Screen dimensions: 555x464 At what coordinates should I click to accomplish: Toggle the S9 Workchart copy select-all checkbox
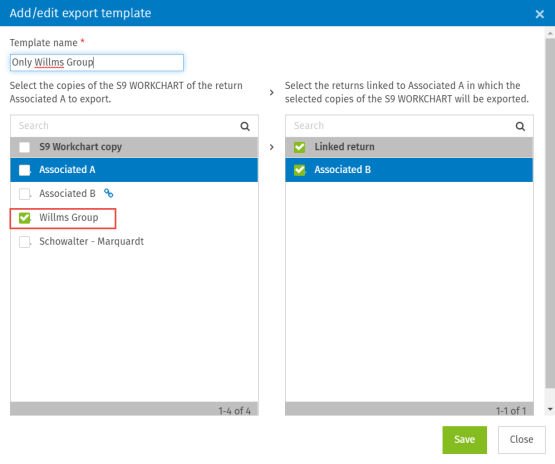click(x=24, y=147)
